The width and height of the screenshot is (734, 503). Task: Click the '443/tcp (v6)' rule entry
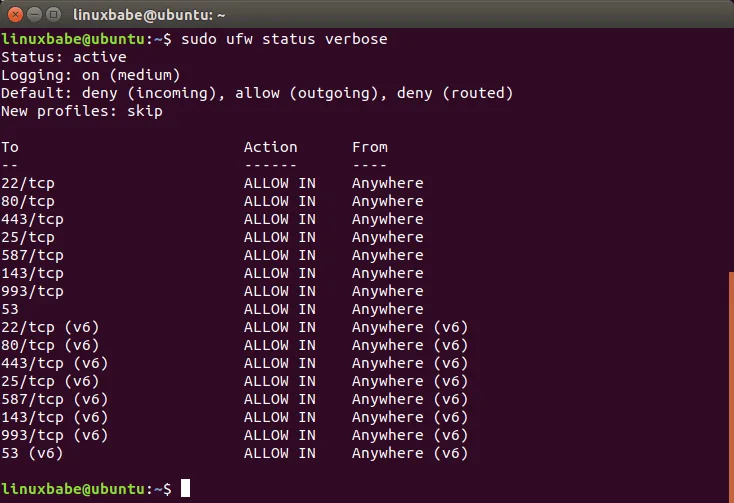54,363
